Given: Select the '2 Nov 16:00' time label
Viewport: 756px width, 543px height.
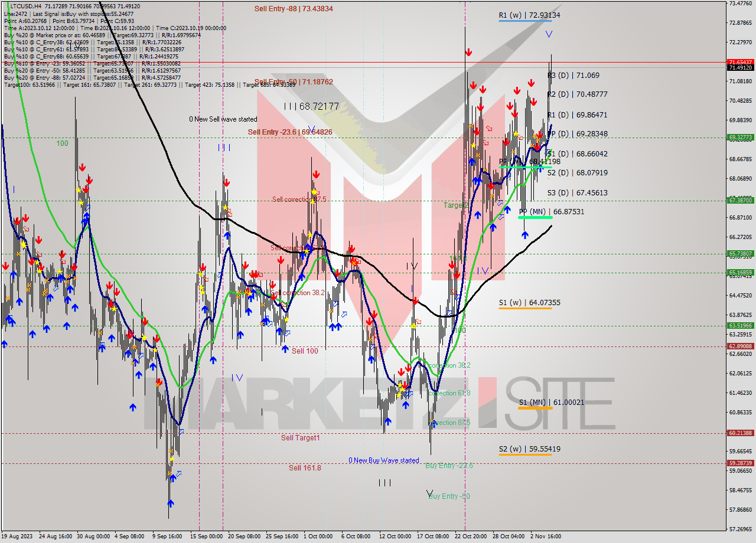Looking at the screenshot, I should tap(545, 537).
